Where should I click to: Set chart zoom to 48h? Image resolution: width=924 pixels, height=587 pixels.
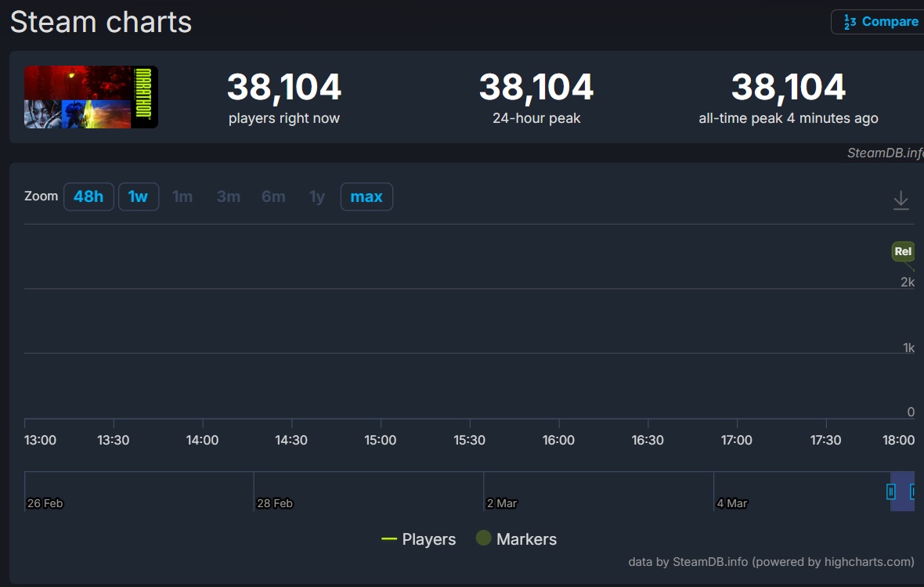coord(88,196)
